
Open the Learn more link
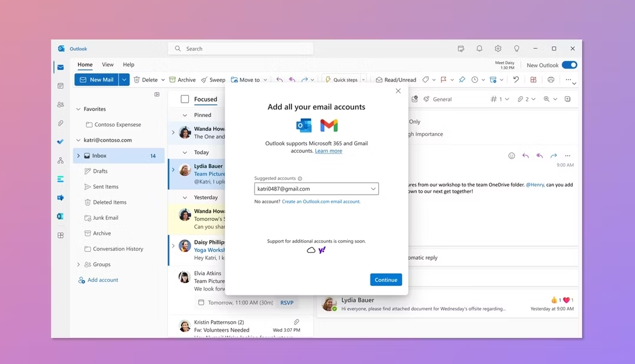coord(328,151)
